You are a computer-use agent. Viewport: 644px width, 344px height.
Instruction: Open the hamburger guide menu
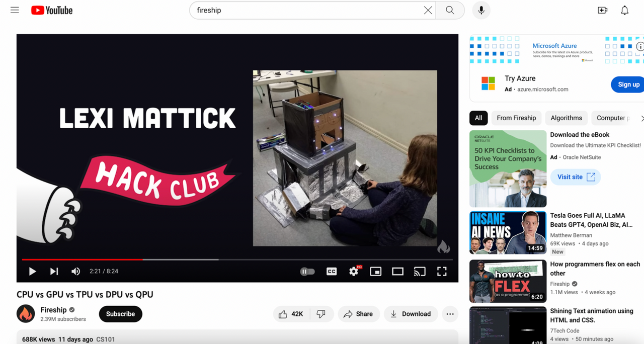coord(15,10)
